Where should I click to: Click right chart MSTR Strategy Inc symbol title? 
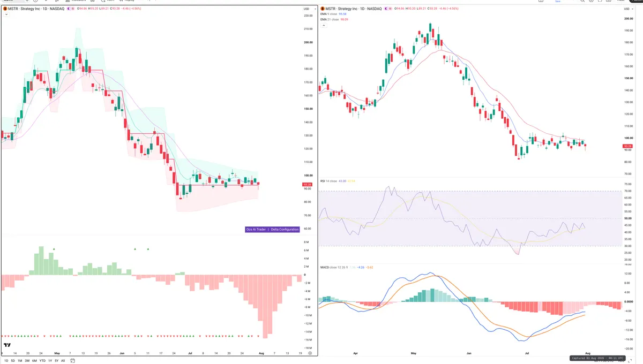pos(354,9)
